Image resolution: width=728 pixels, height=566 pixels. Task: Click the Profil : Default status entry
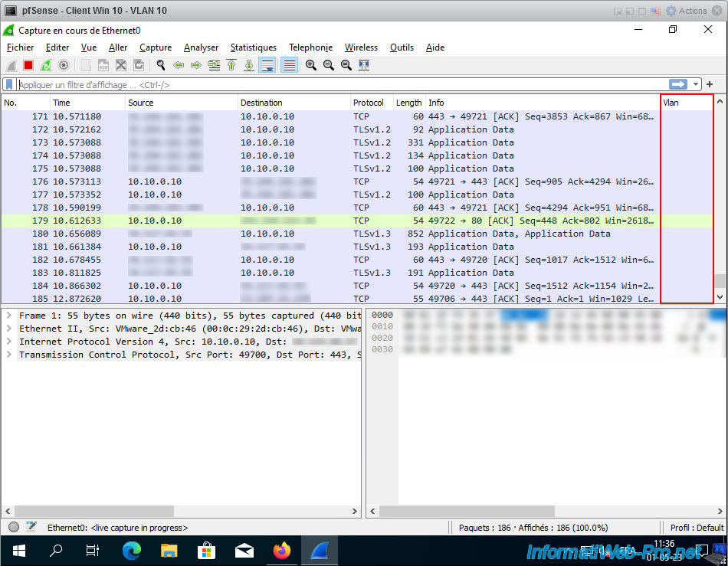pyautogui.click(x=697, y=528)
